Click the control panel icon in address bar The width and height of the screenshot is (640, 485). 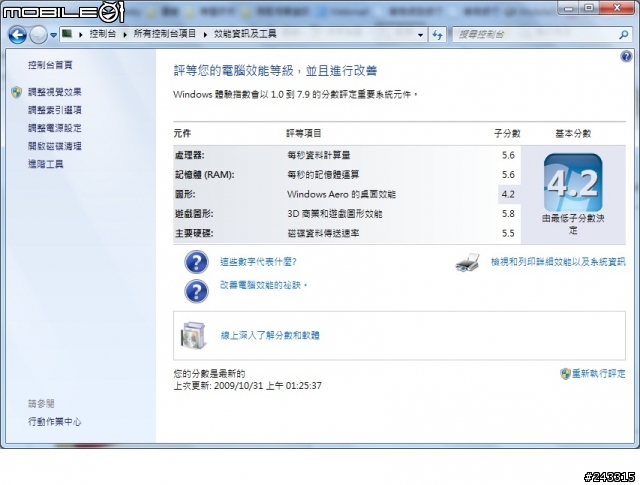click(x=67, y=34)
